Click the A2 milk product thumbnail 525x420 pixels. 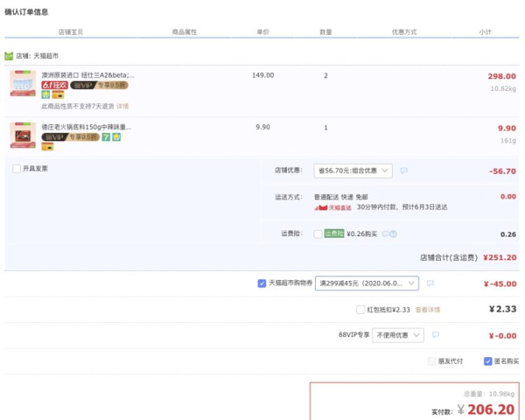click(x=23, y=83)
